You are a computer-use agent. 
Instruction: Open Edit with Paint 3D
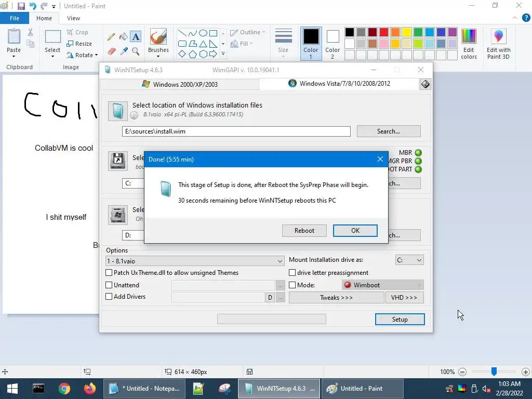(498, 44)
